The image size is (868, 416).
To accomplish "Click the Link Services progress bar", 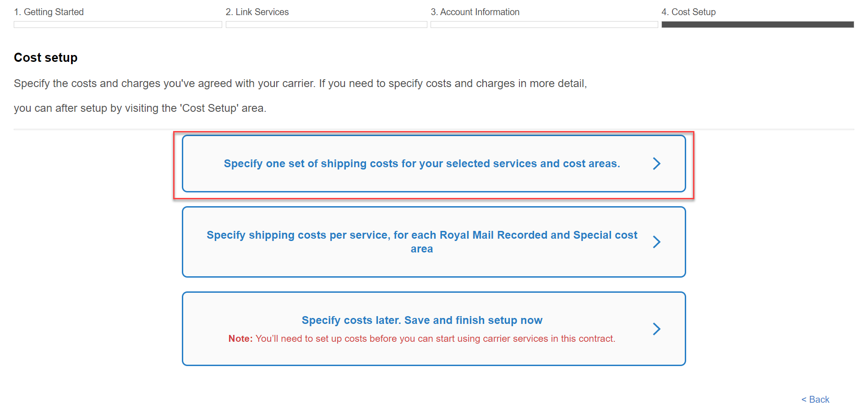I will click(x=326, y=25).
